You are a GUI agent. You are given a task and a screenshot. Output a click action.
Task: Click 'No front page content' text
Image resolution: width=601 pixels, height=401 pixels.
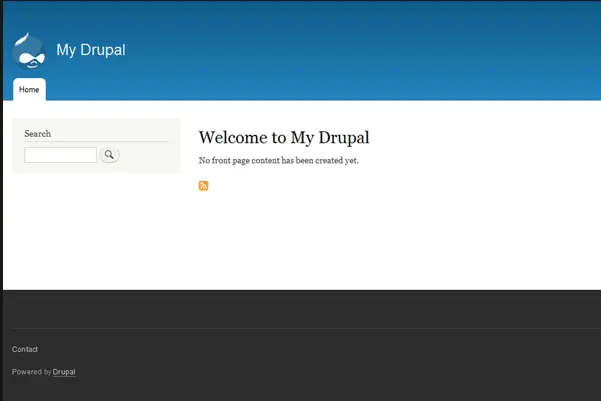[279, 160]
